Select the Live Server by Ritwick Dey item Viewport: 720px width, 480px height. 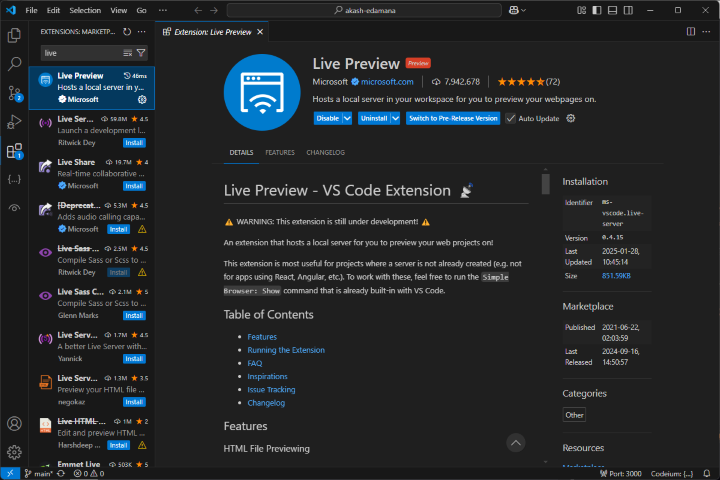tap(92, 131)
